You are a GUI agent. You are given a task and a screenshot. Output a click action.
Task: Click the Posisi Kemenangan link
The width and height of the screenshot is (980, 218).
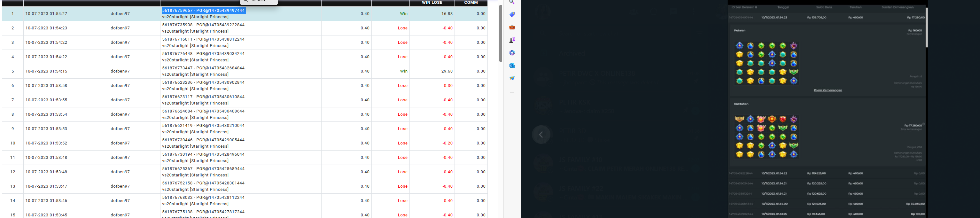828,90
